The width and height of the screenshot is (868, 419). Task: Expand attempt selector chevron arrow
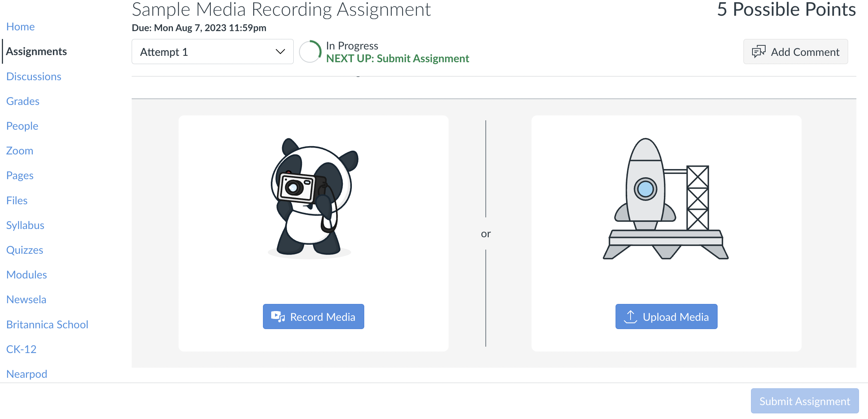[x=280, y=52]
